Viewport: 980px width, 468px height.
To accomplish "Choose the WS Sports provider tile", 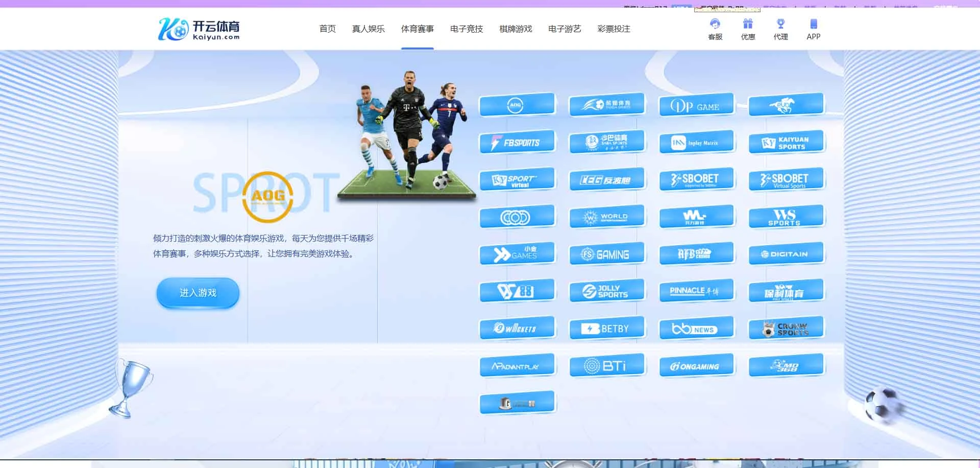I will coord(786,217).
